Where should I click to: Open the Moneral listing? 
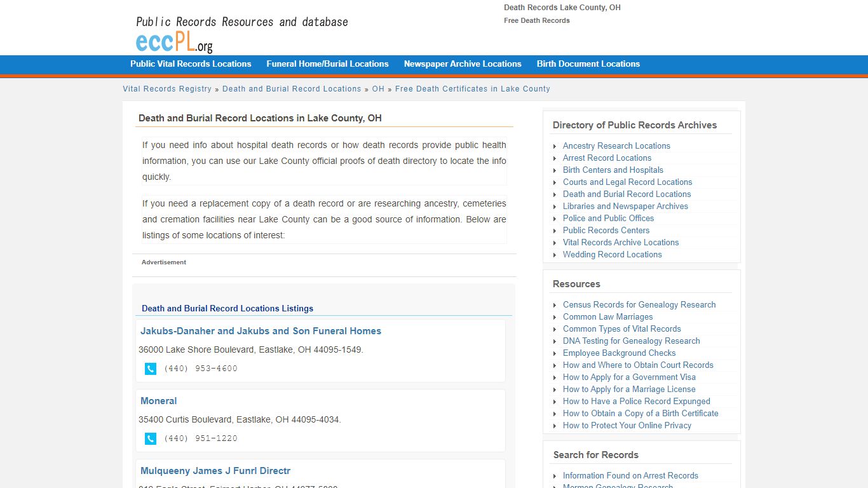(158, 401)
